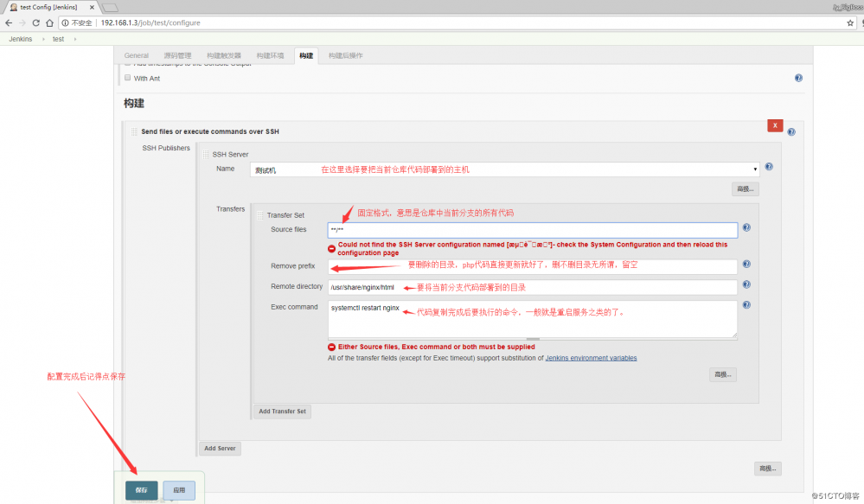
Task: Click Add Transfer Set
Action: point(282,411)
